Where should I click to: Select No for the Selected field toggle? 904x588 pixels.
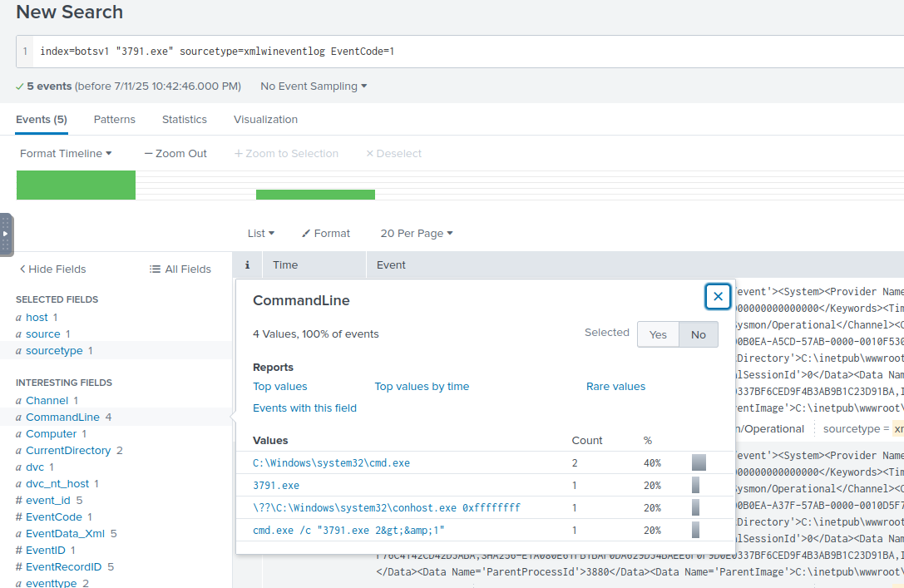(699, 334)
